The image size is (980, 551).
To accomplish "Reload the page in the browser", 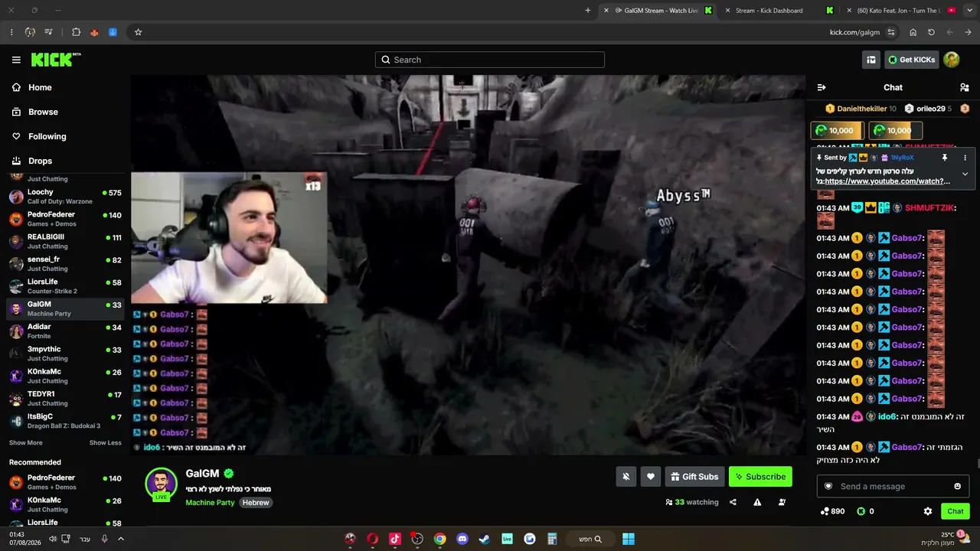I will [x=931, y=32].
